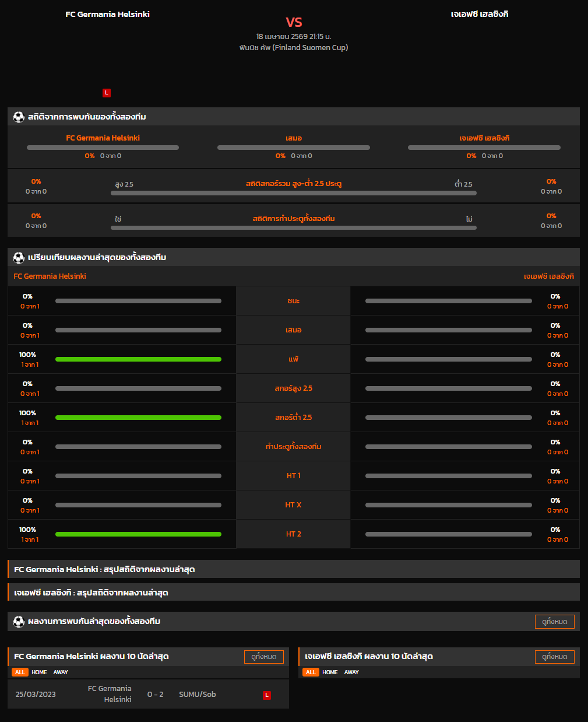Click the soccer ball icon beside ผลงานการพบกันล่าสุดของทั้งสองทีม
This screenshot has height=722, width=588.
tap(19, 622)
